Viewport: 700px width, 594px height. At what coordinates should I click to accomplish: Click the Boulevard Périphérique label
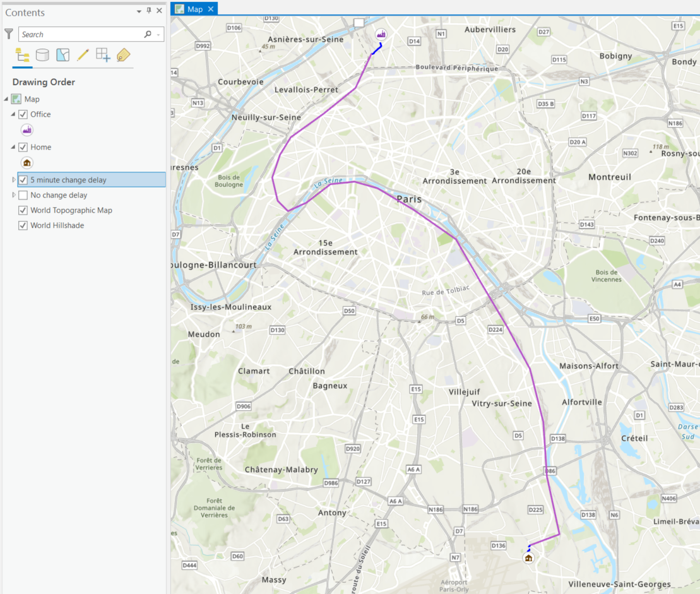457,68
